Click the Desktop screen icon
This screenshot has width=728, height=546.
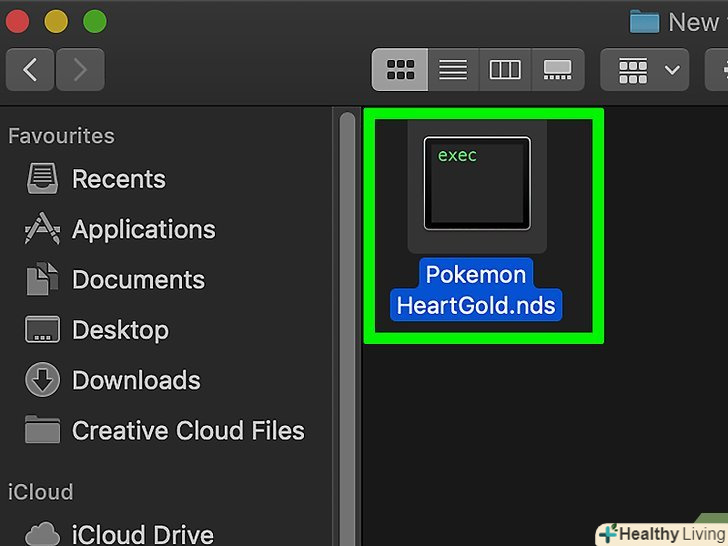tap(42, 329)
